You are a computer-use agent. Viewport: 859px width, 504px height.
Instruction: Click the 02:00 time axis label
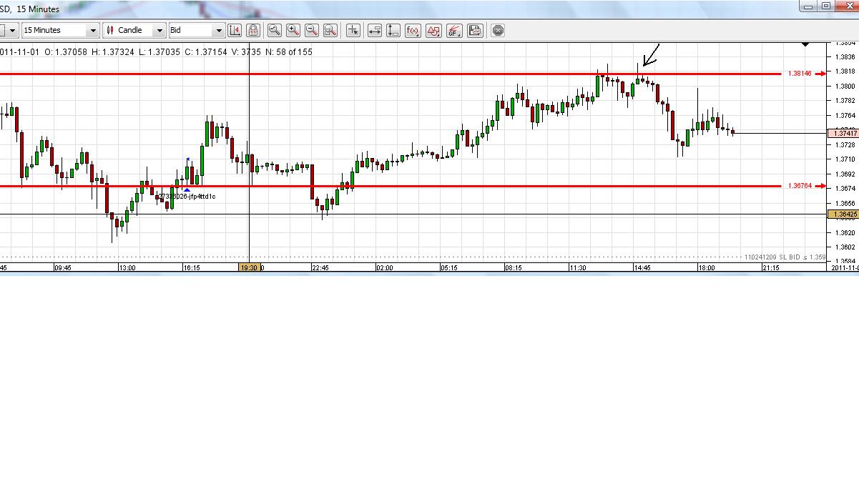point(384,267)
